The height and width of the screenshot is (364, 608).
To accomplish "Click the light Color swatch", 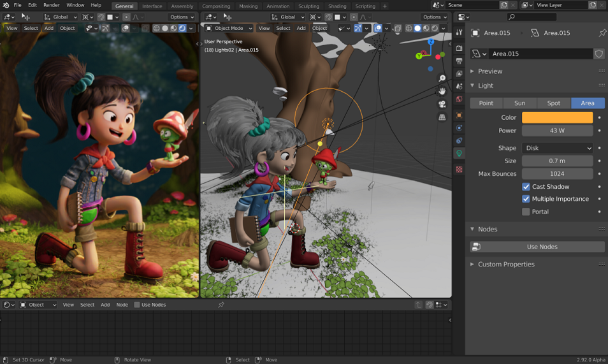I will click(x=557, y=117).
